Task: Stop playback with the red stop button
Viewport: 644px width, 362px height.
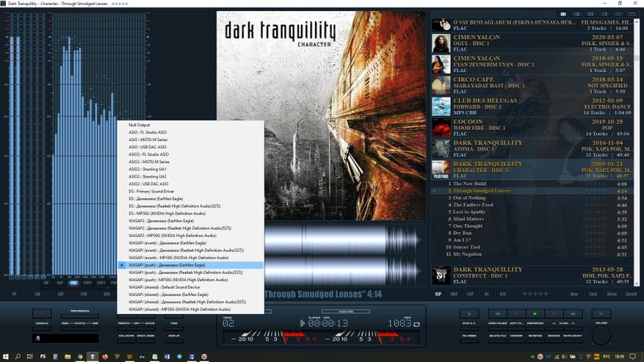Action: (554, 314)
